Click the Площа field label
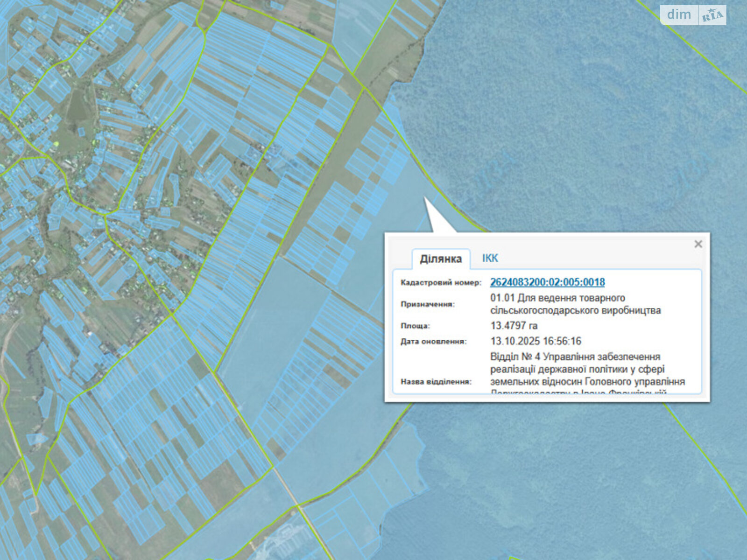This screenshot has height=560, width=747. pos(415,326)
